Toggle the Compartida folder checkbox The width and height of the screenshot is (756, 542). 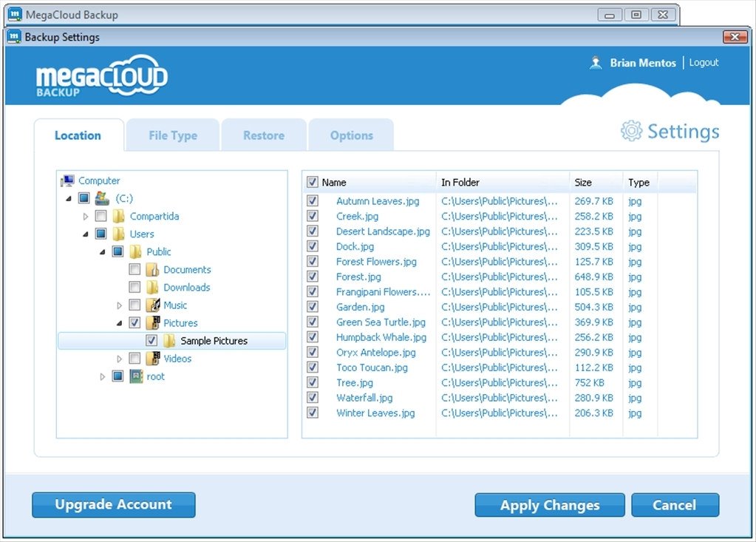click(x=101, y=216)
